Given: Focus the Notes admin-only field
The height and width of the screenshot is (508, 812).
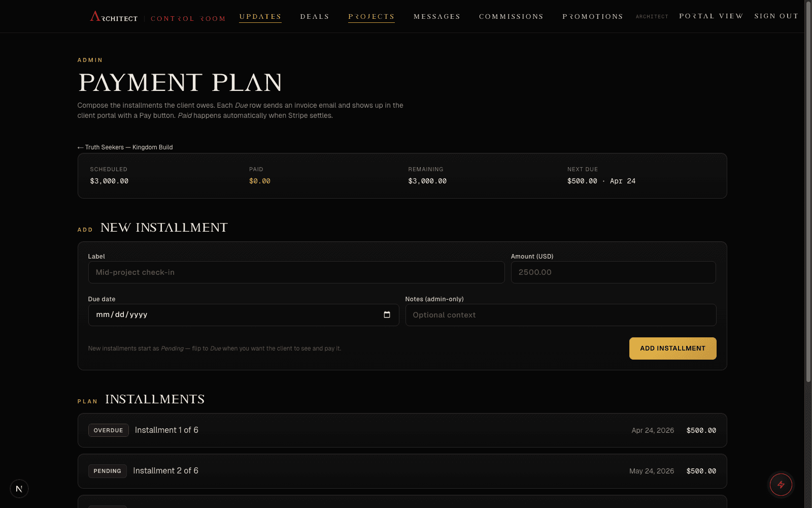Looking at the screenshot, I should [561, 315].
